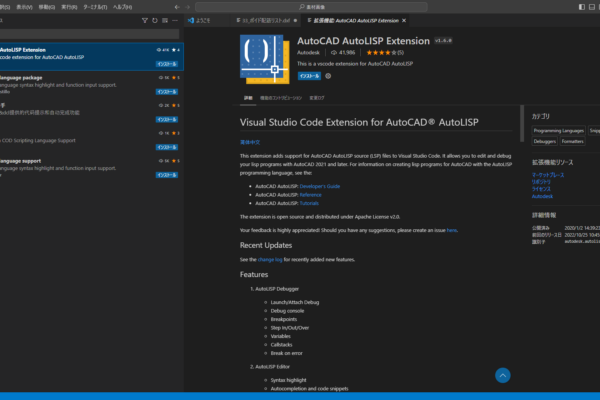
Task: Click the 'Break on error' list item
Action: pos(287,353)
